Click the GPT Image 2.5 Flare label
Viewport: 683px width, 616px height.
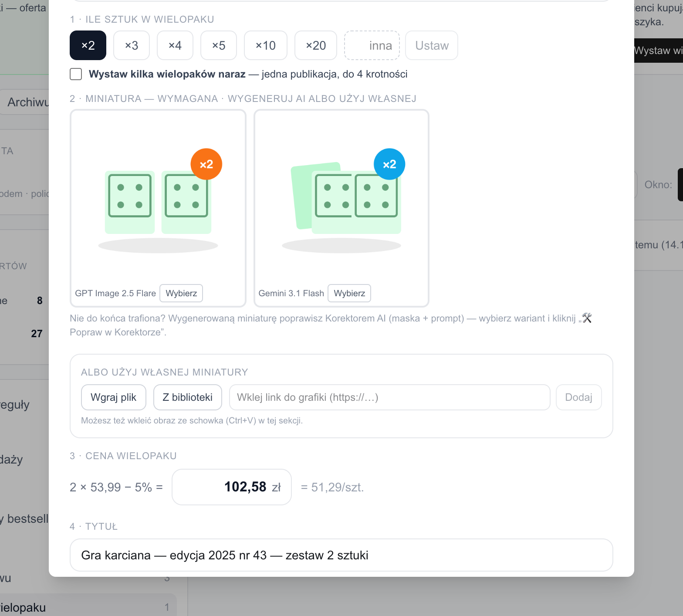(x=115, y=293)
